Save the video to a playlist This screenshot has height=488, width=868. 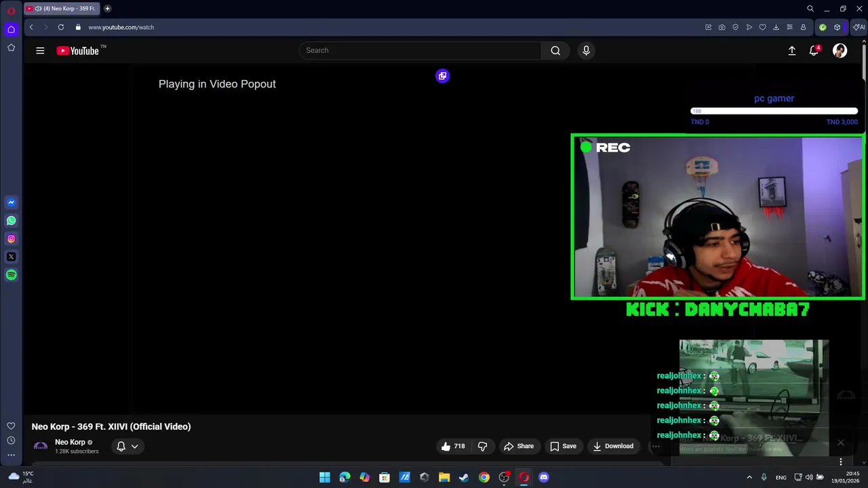pos(563,446)
